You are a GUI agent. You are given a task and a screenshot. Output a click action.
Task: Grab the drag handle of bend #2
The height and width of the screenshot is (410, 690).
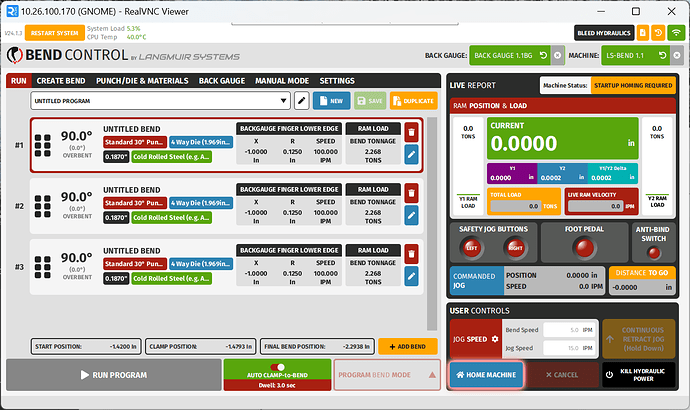[x=43, y=206]
